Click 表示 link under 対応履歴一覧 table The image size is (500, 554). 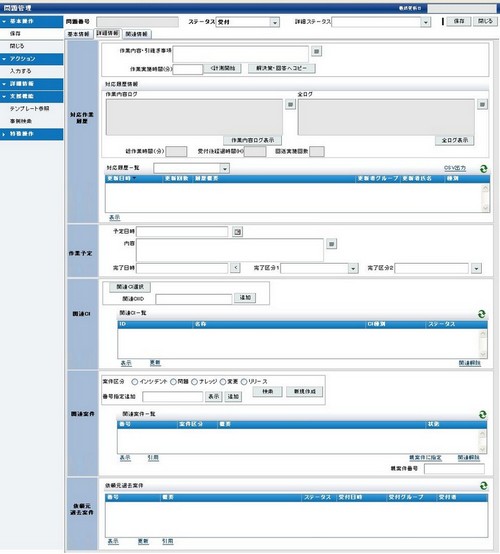coord(114,218)
